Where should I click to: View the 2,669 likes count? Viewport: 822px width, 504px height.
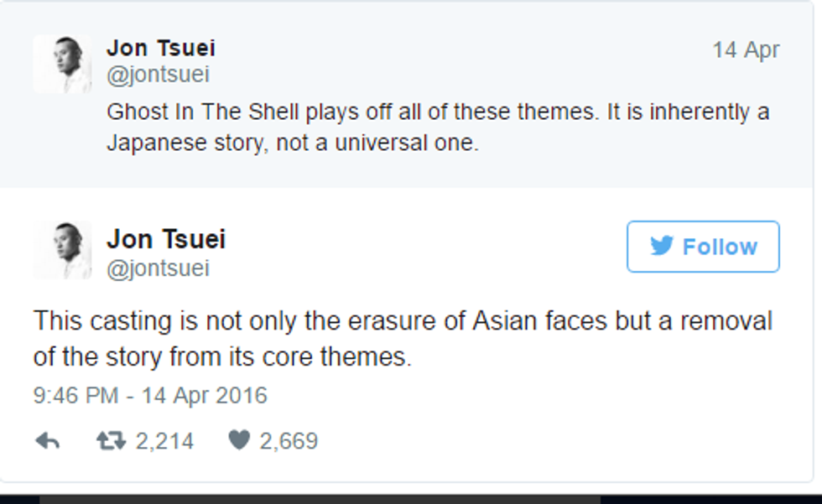tap(289, 441)
